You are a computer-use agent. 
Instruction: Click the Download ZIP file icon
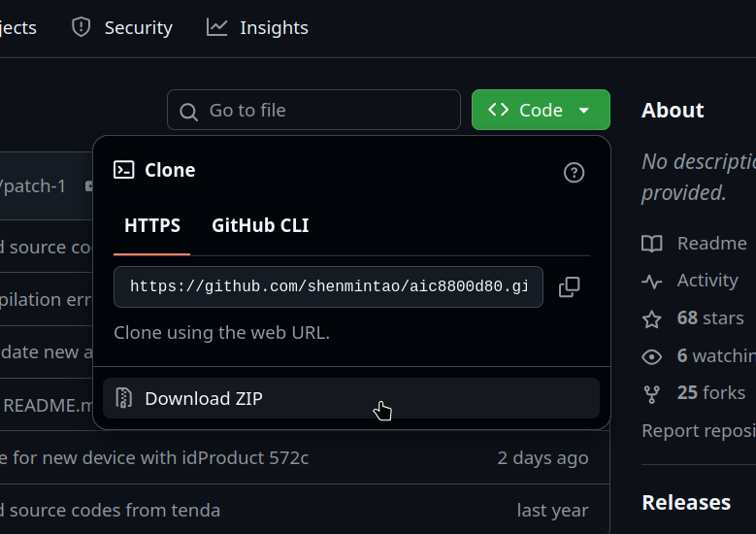tap(124, 398)
